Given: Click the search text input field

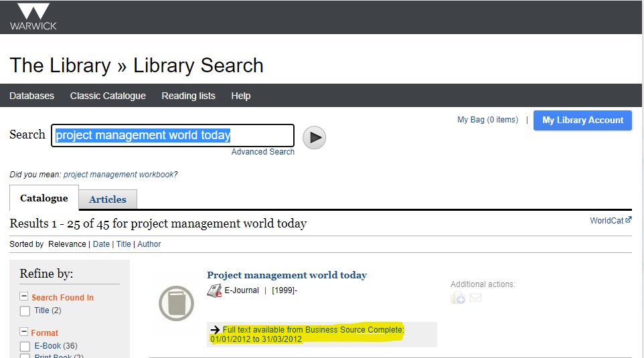Looking at the screenshot, I should 173,136.
